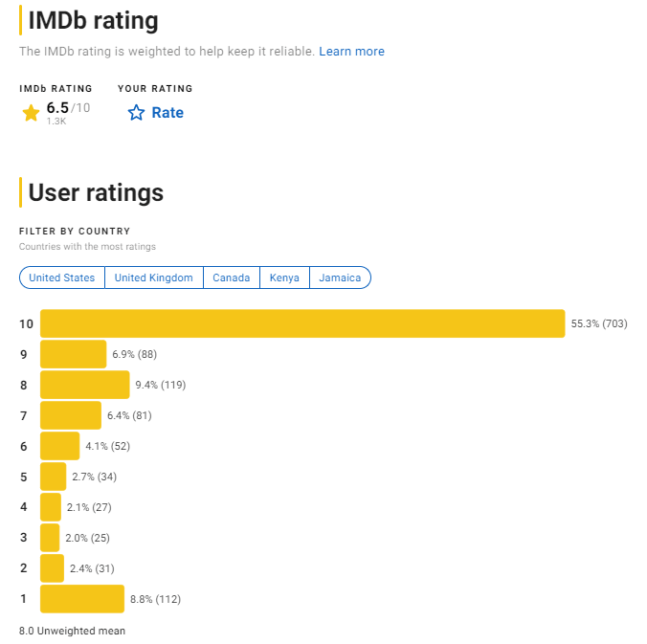Screen dimensions: 647x644
Task: Click the 5-star rating bar
Action: (53, 477)
